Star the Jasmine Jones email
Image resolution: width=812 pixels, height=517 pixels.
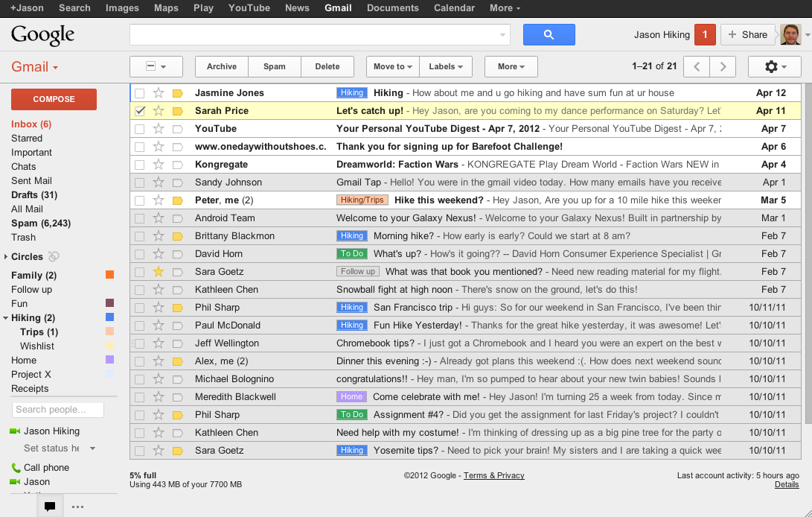[159, 93]
